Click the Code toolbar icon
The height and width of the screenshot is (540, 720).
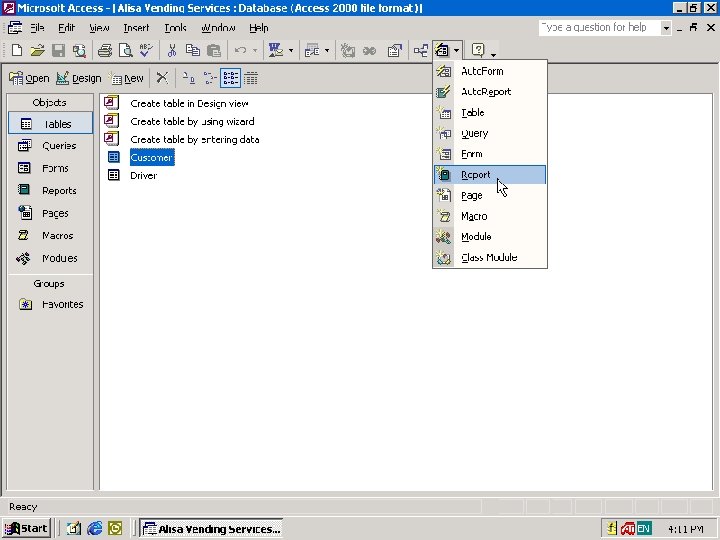click(348, 50)
